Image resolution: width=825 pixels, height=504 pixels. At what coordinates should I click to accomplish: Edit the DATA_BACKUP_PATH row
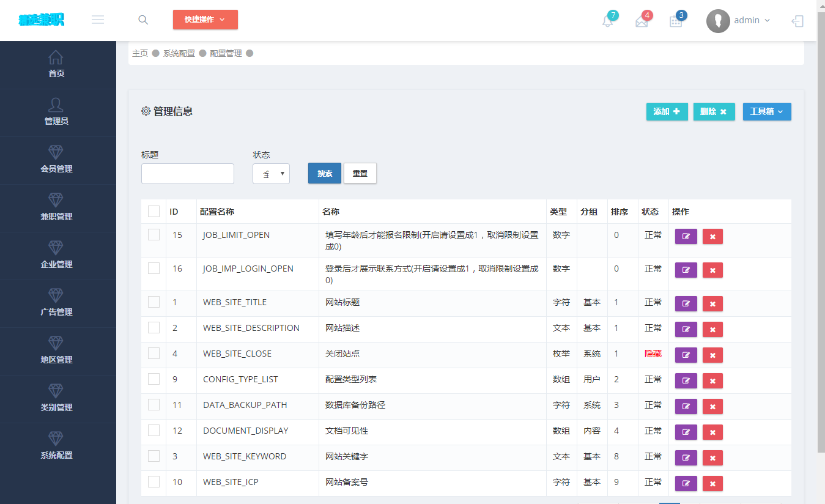click(x=686, y=406)
